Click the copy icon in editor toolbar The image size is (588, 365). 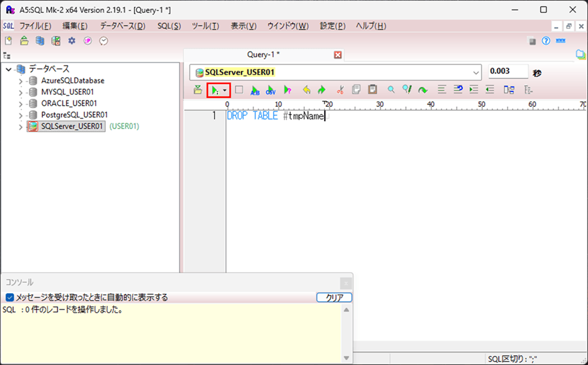tap(356, 90)
